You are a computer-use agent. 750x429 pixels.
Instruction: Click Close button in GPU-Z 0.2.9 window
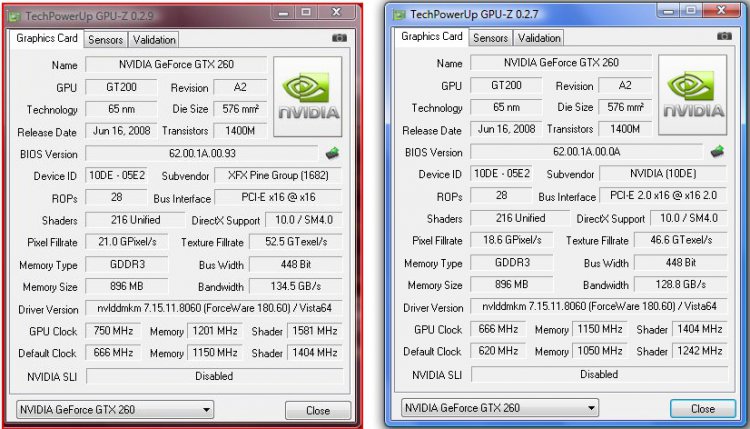pos(318,410)
